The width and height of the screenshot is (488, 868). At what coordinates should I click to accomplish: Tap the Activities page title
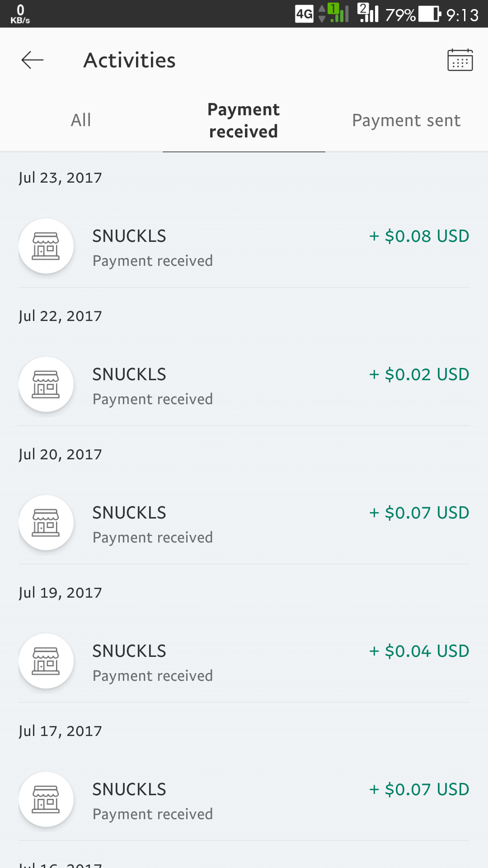(x=130, y=60)
